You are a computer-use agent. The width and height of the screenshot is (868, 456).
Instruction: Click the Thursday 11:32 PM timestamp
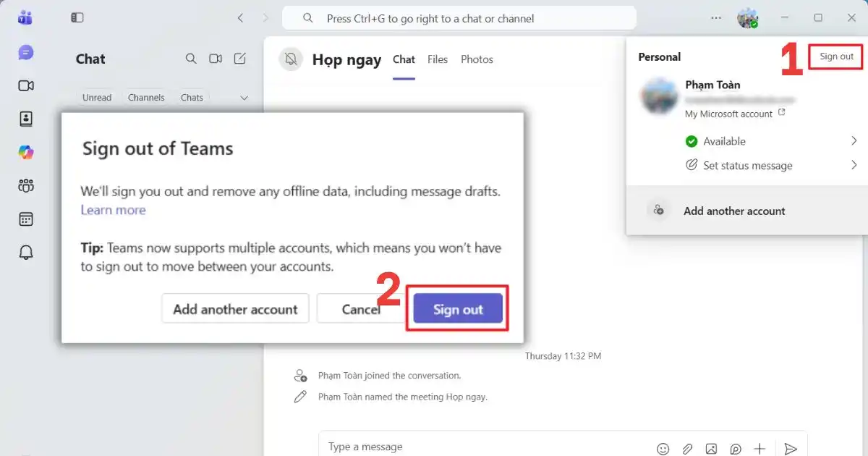(x=563, y=356)
